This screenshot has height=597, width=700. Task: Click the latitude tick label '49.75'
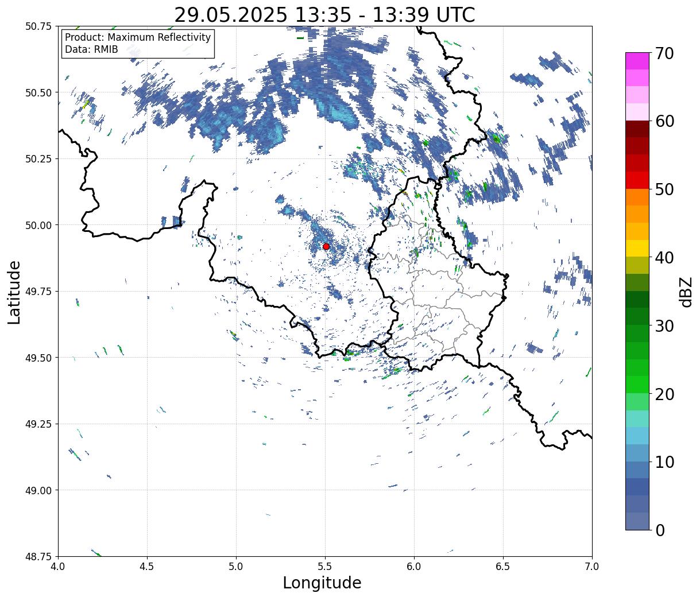38,292
